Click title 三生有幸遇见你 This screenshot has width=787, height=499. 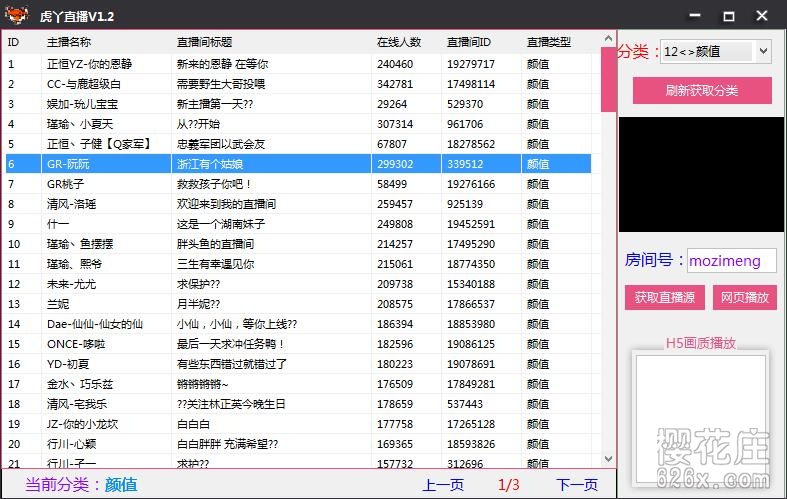point(215,264)
